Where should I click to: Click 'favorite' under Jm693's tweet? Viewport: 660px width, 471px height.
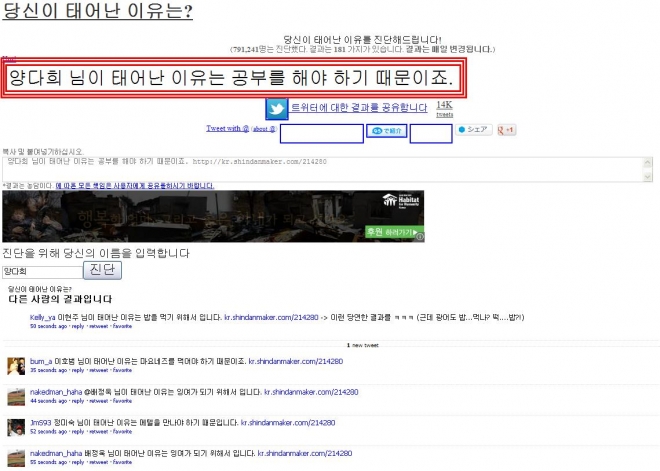pos(122,432)
